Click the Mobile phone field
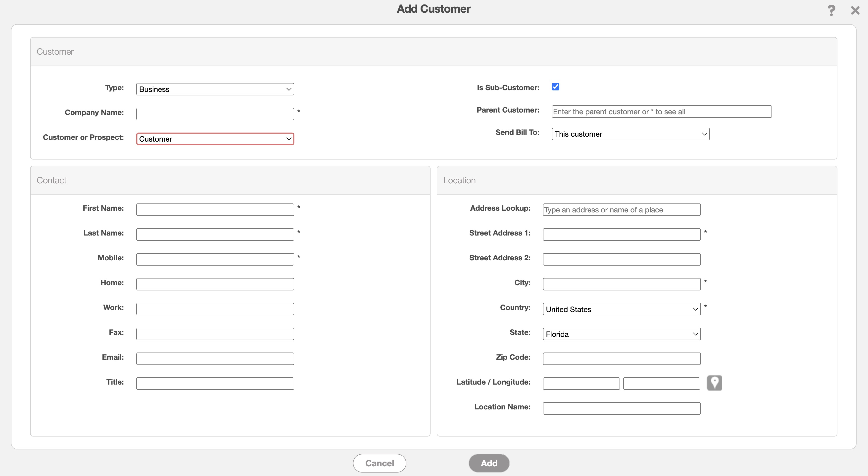Screen dimensions: 868x476 tap(215, 259)
